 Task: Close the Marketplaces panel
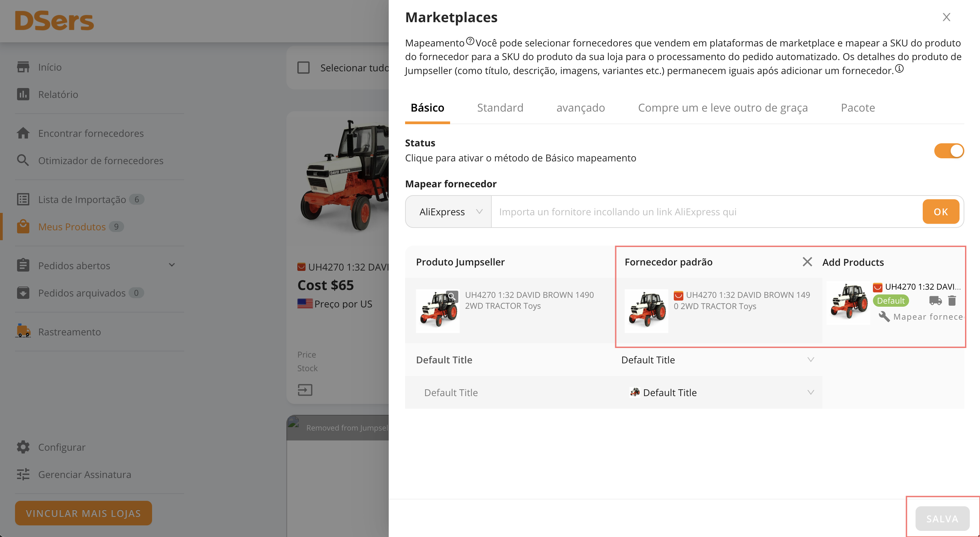click(946, 17)
